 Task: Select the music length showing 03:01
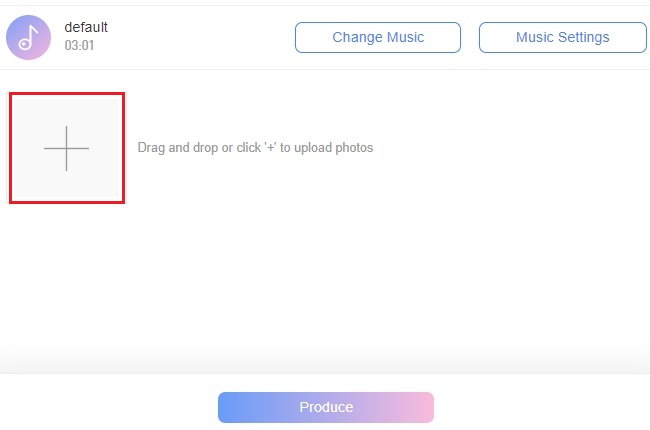point(79,46)
